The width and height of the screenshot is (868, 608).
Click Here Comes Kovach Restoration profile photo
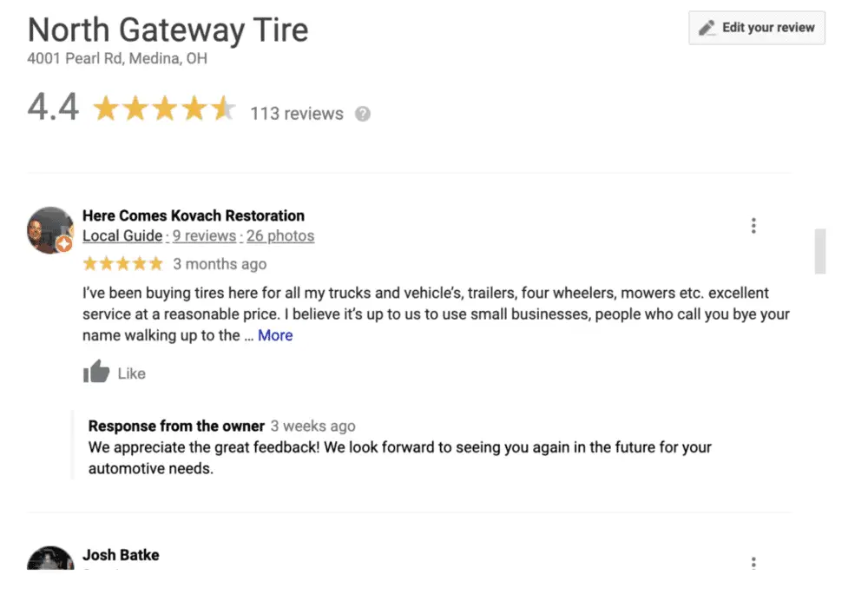50,230
